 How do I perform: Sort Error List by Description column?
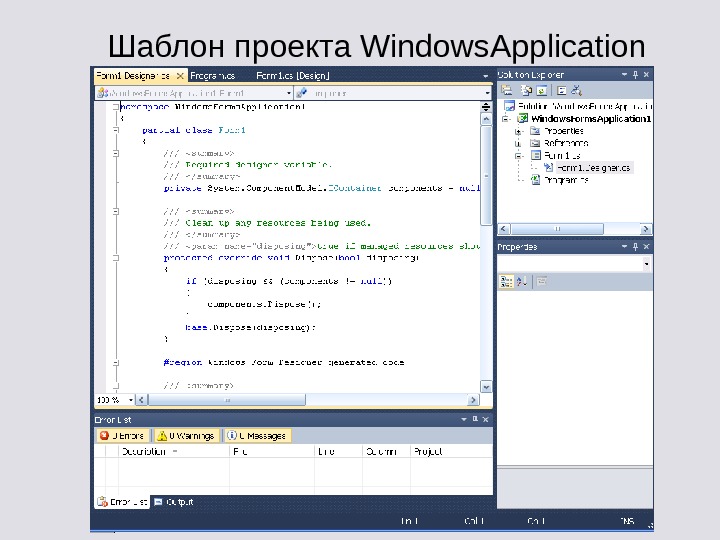(x=174, y=451)
